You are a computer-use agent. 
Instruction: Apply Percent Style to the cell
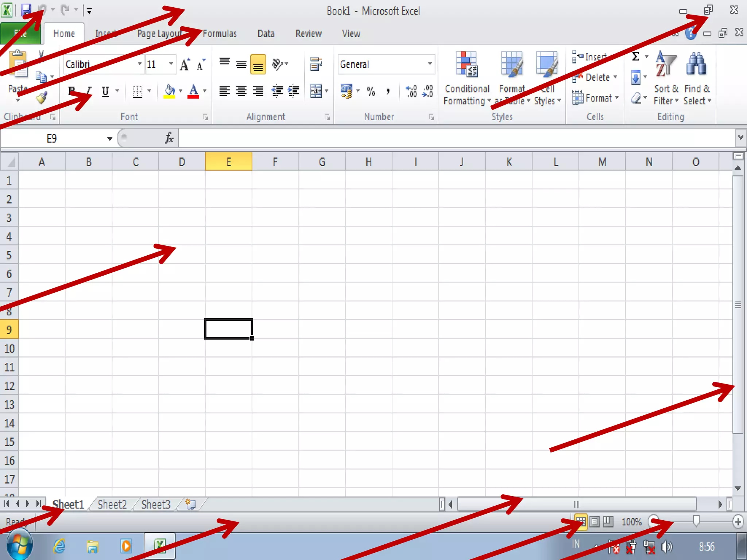click(x=371, y=91)
